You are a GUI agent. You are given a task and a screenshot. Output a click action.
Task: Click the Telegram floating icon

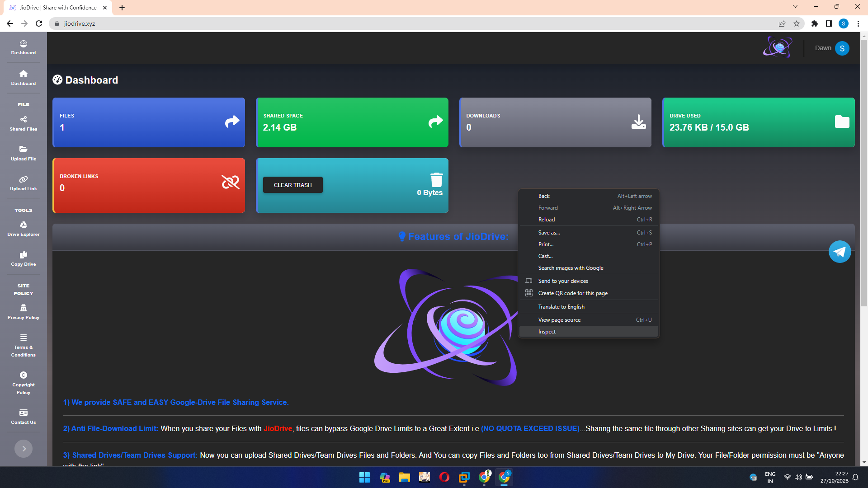840,252
